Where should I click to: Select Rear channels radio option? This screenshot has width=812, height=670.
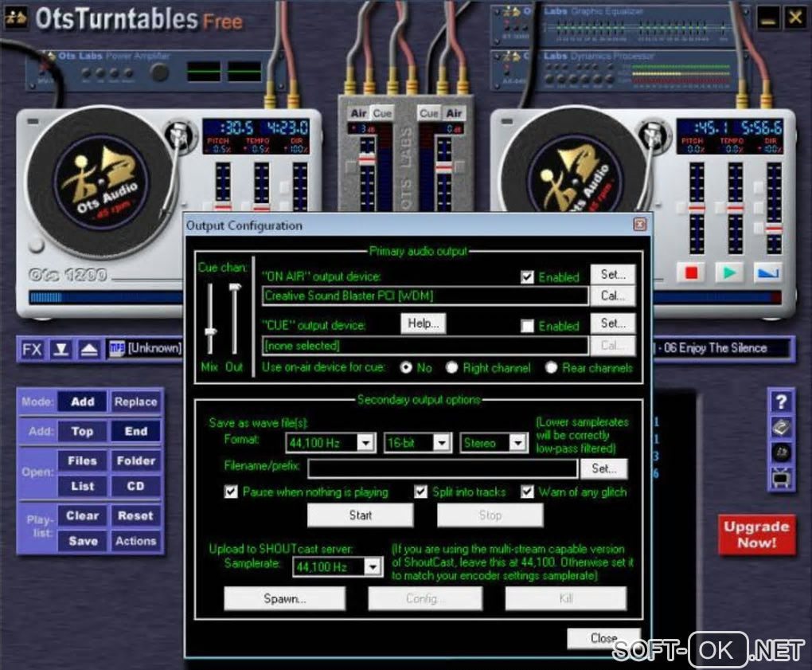pos(551,367)
